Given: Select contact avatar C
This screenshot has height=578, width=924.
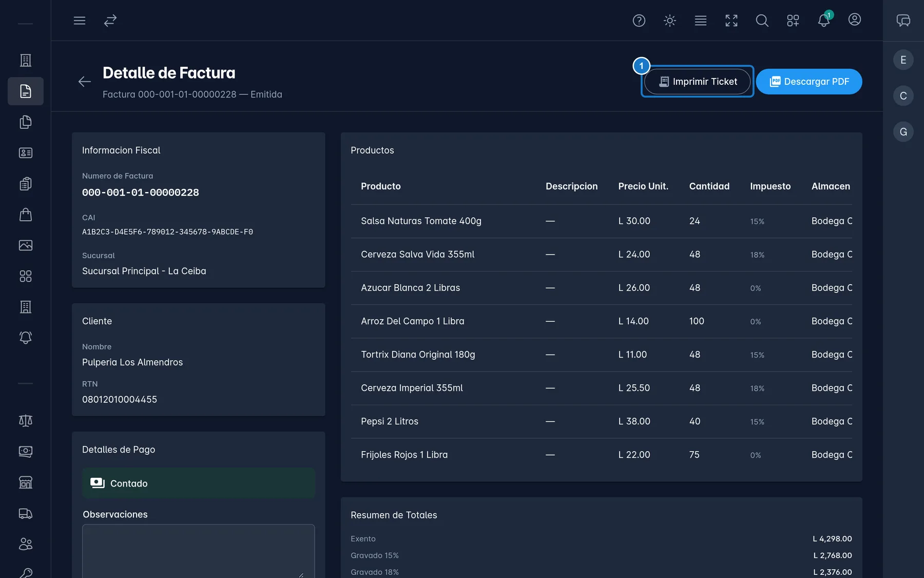Looking at the screenshot, I should tap(903, 96).
